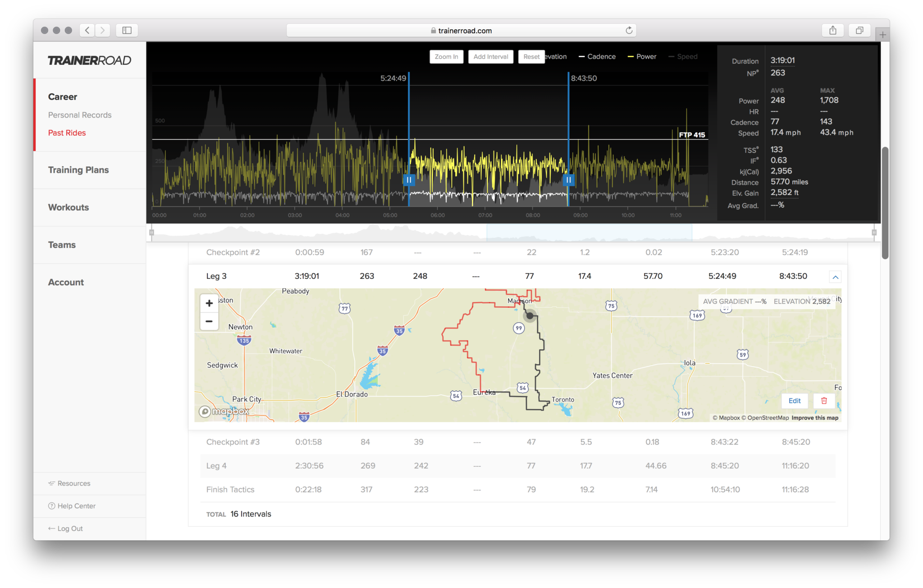
Task: Open Workouts section in sidebar
Action: [69, 207]
